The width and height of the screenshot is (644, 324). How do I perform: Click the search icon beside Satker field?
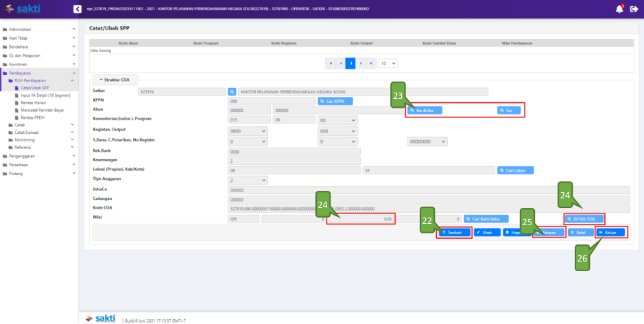(232, 91)
